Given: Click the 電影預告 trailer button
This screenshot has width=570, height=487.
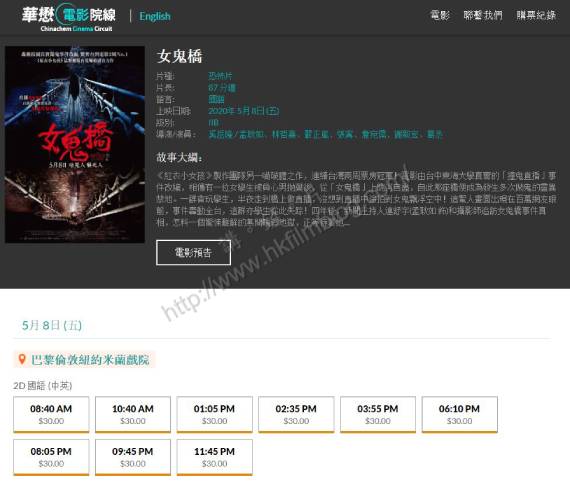Looking at the screenshot, I should pos(193,253).
